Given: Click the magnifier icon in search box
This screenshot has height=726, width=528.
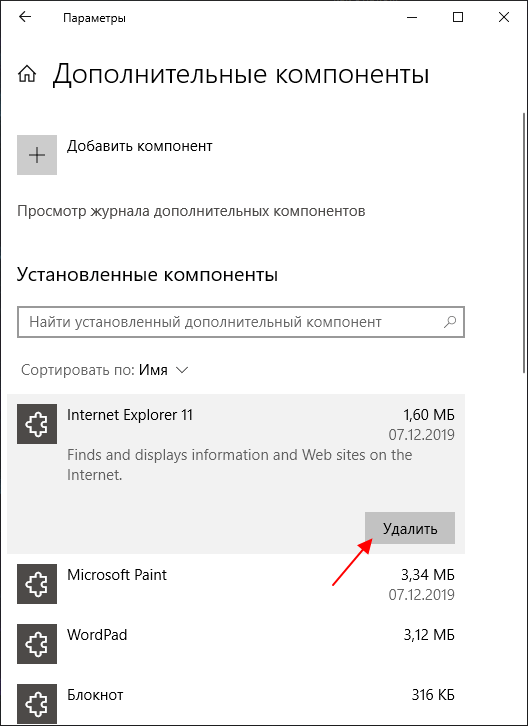Looking at the screenshot, I should click(x=450, y=321).
